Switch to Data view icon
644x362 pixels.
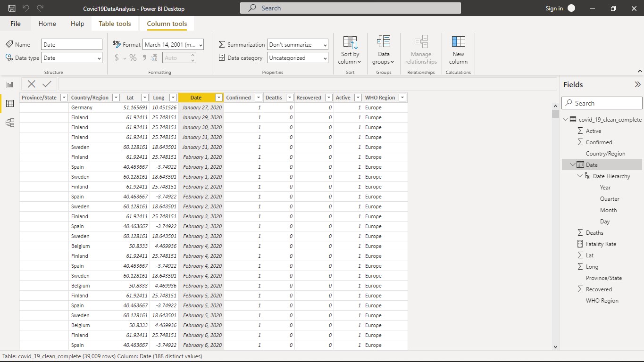[9, 104]
